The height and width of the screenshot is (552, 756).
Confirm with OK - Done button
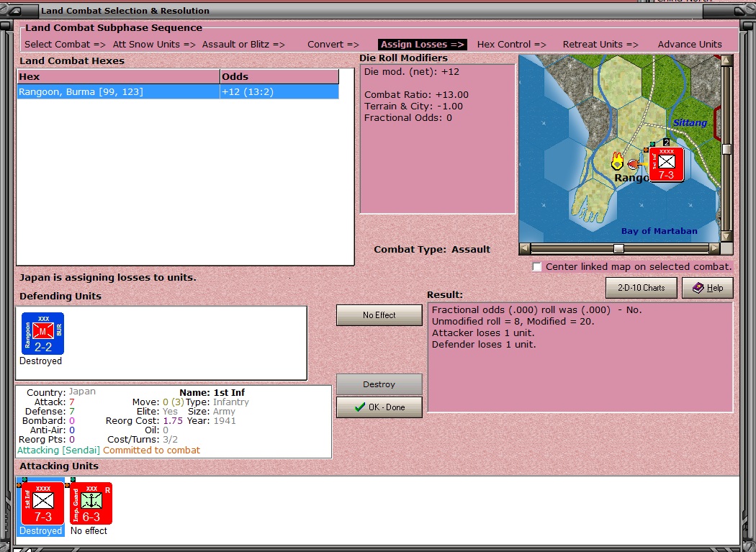pos(379,407)
